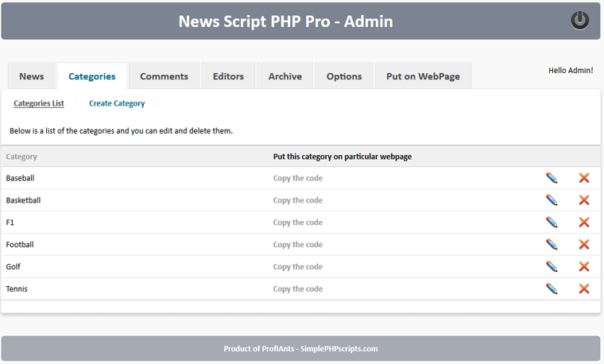The width and height of the screenshot is (604, 364).
Task: Open the Archive tab
Action: (x=285, y=76)
